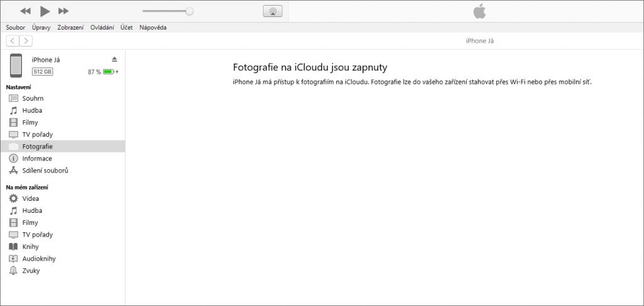Image resolution: width=644 pixels, height=306 pixels.
Task: Open the Úpravy menu
Action: [x=42, y=28]
